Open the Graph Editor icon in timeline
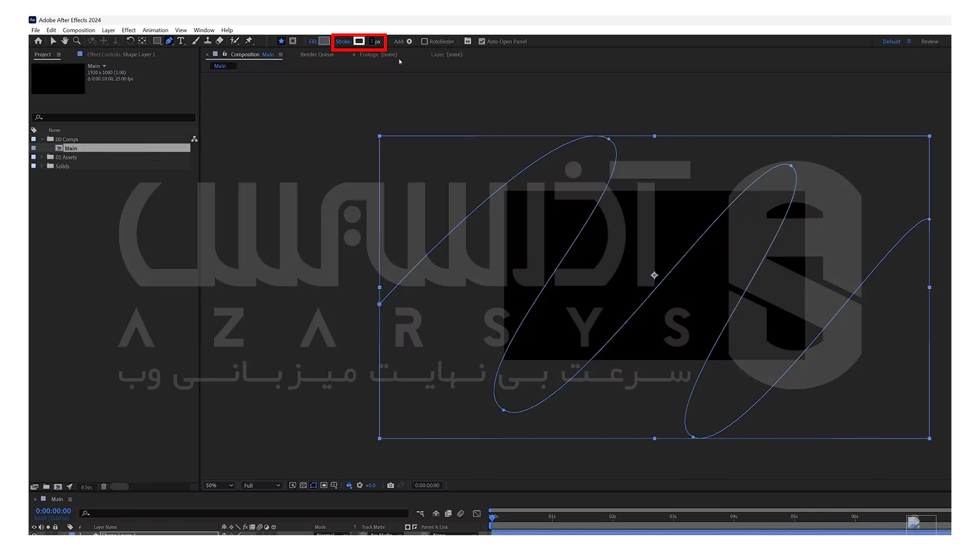980x551 pixels. click(477, 513)
